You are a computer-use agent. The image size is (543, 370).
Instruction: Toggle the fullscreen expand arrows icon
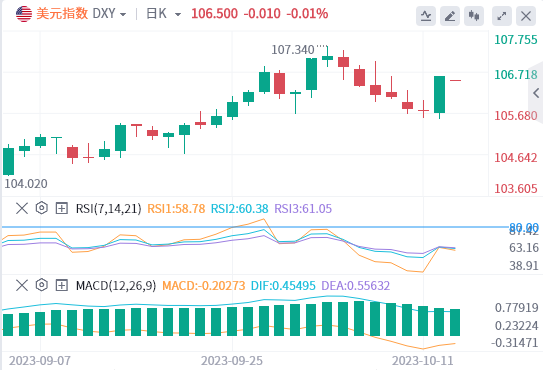[x=502, y=16]
